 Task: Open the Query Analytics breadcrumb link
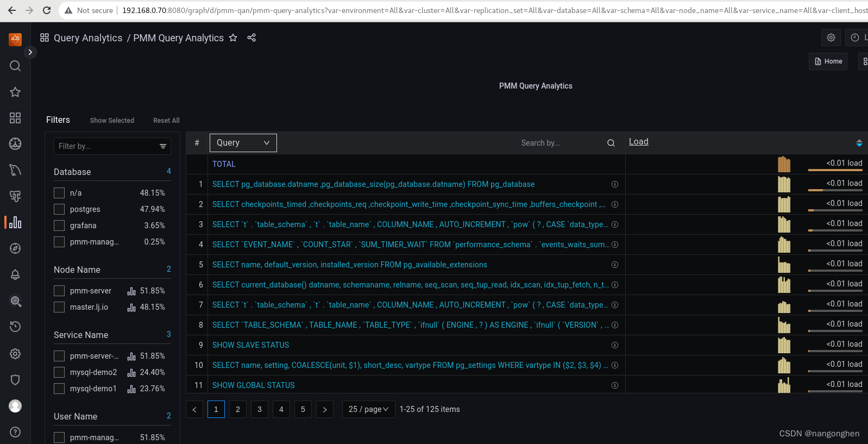tap(88, 38)
